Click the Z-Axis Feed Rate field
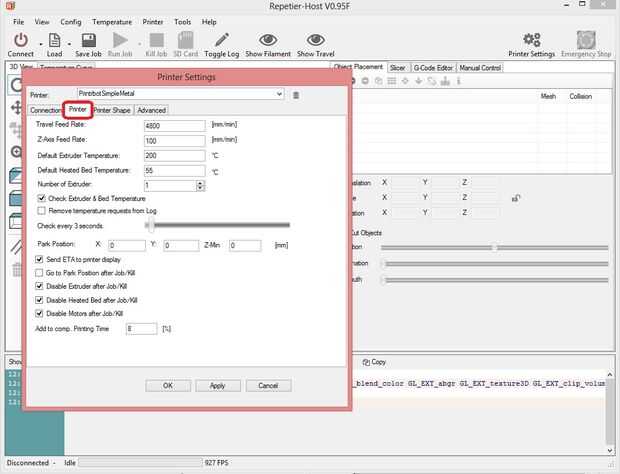The width and height of the screenshot is (620, 474). click(x=174, y=141)
